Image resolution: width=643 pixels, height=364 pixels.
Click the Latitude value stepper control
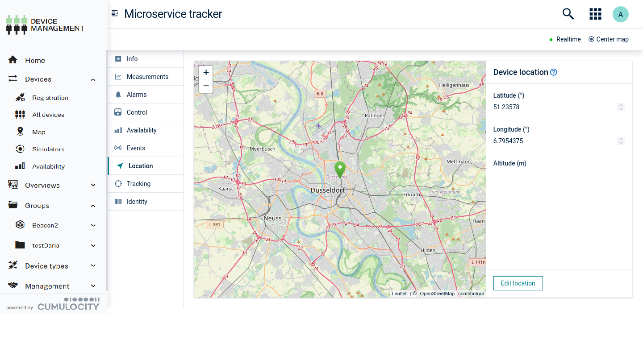pyautogui.click(x=621, y=107)
